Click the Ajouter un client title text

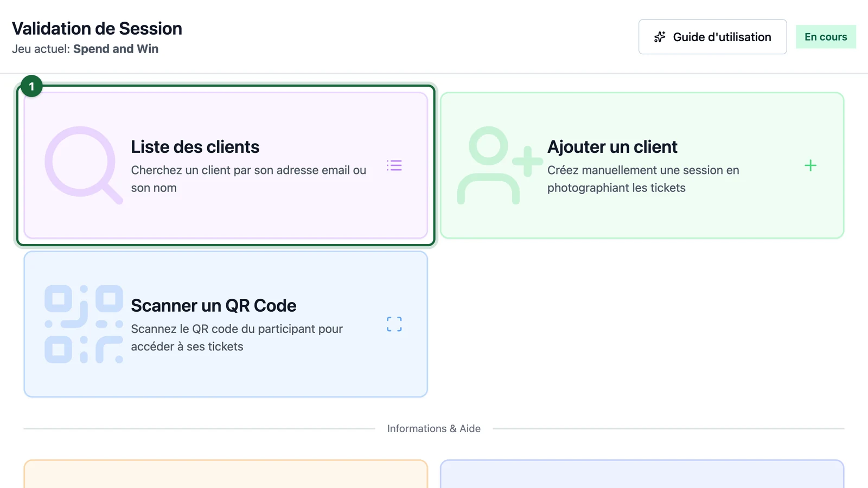coord(612,147)
